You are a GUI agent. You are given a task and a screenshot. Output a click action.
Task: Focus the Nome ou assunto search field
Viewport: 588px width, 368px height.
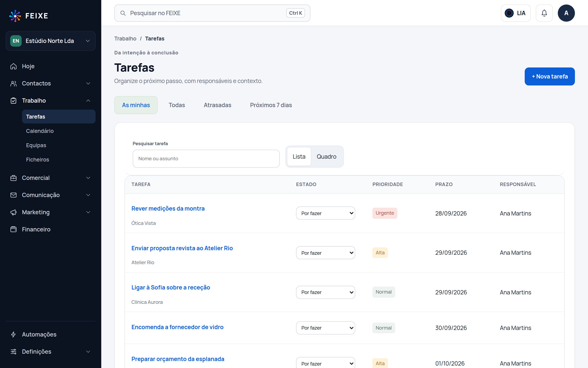coord(206,159)
